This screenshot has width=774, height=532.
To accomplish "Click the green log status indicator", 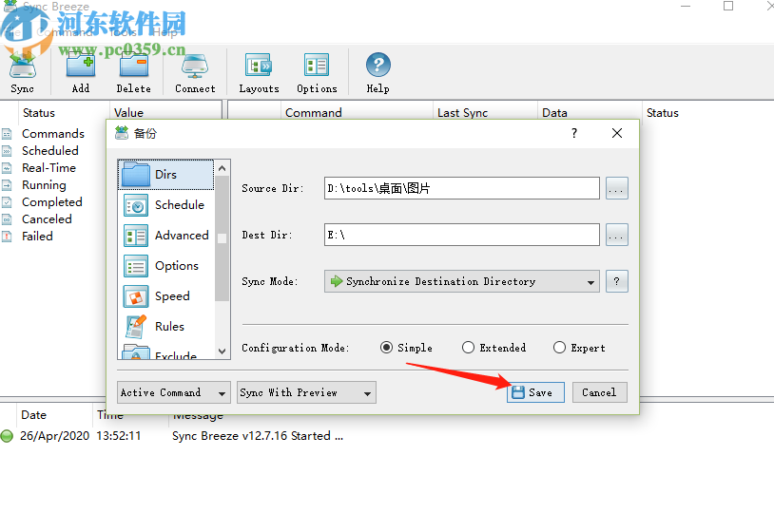I will coord(7,436).
